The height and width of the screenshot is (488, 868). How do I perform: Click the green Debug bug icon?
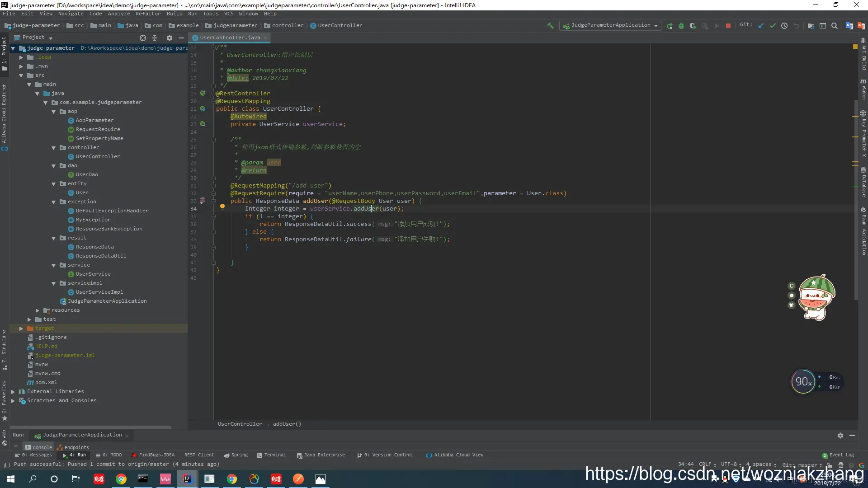coord(681,26)
